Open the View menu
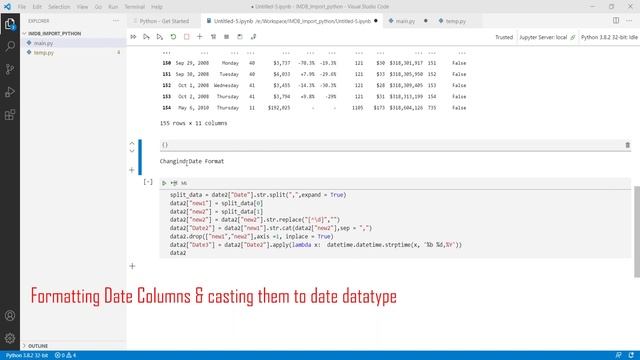This screenshot has height=360, width=640. click(82, 7)
